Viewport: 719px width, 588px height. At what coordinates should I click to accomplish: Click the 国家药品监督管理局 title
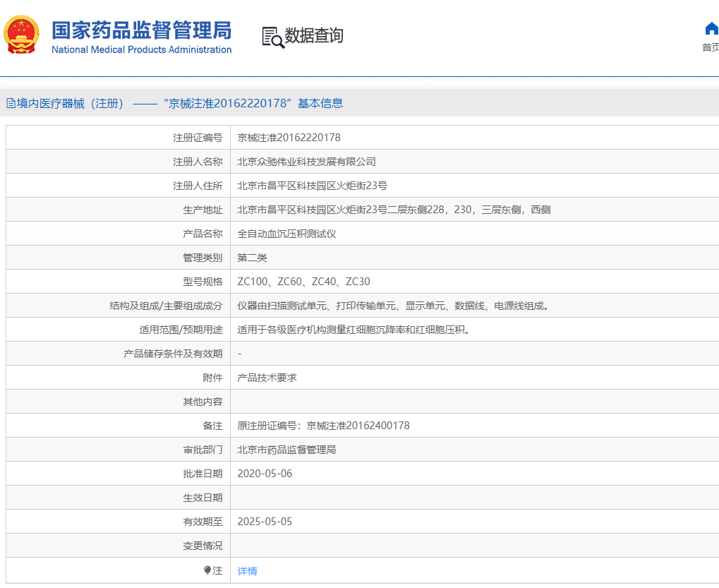[141, 30]
